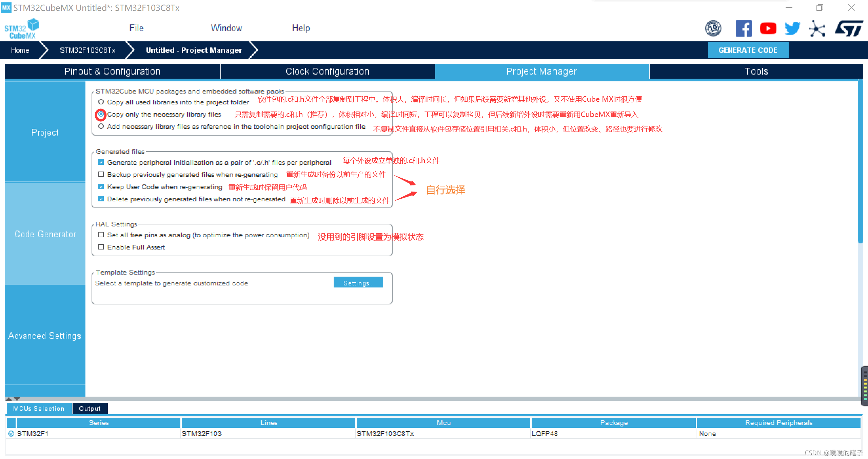Enable Backup previously generated files checkbox
The width and height of the screenshot is (868, 459).
pos(101,174)
